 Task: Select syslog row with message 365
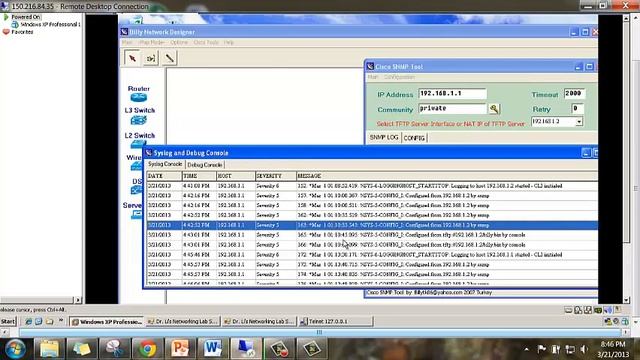pyautogui.click(x=372, y=235)
